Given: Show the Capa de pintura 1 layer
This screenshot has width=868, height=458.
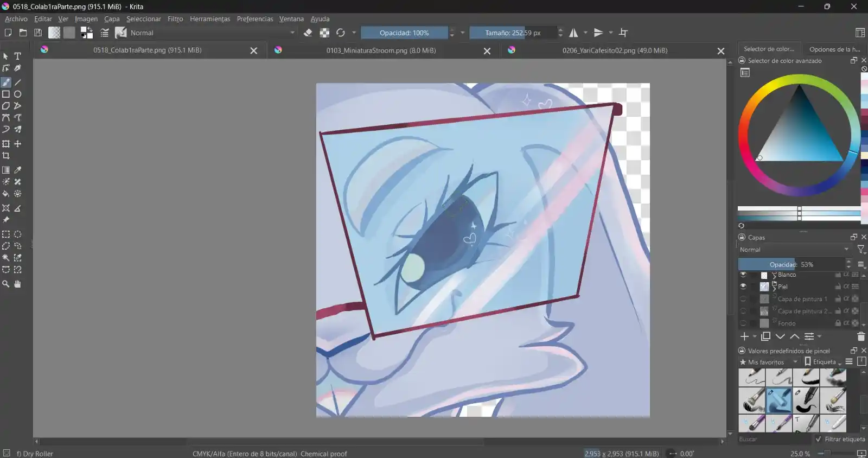Looking at the screenshot, I should (743, 299).
